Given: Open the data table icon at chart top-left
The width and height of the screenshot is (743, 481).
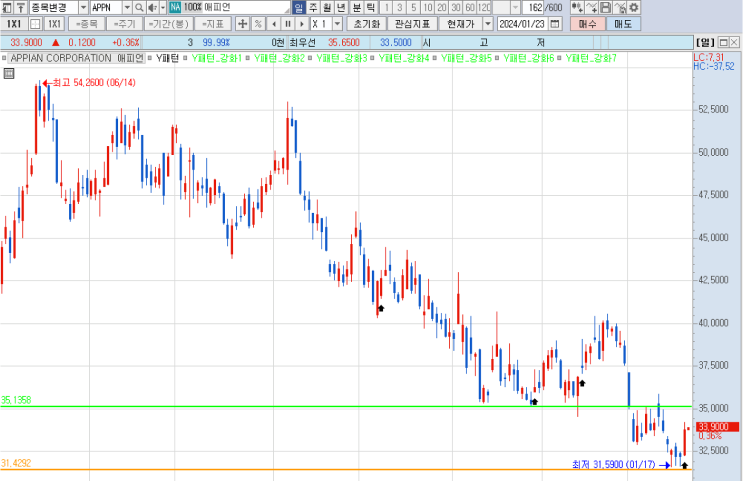Looking at the screenshot, I should [9, 73].
